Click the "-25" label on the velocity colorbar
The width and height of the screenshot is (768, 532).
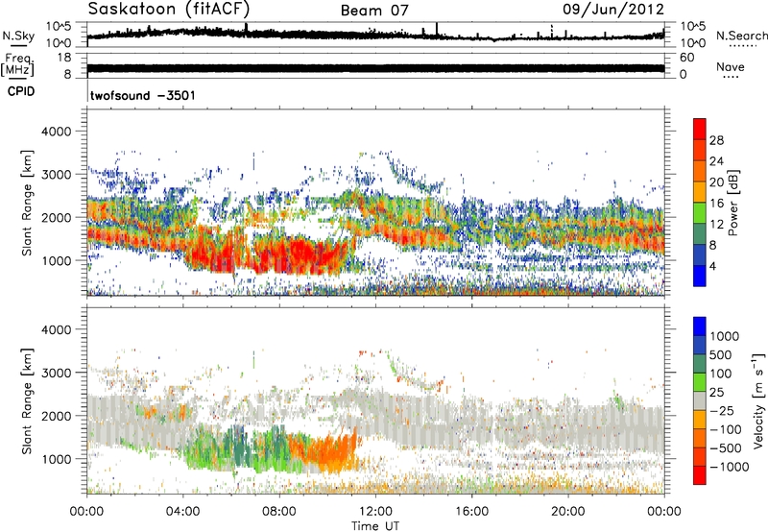click(x=721, y=411)
